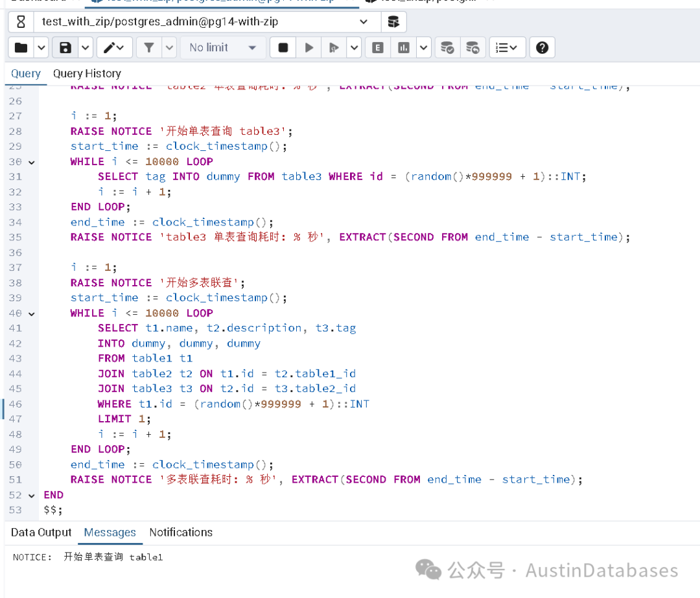700x598 pixels.
Task: Click the '$$;' text on line 53
Action: tap(53, 510)
